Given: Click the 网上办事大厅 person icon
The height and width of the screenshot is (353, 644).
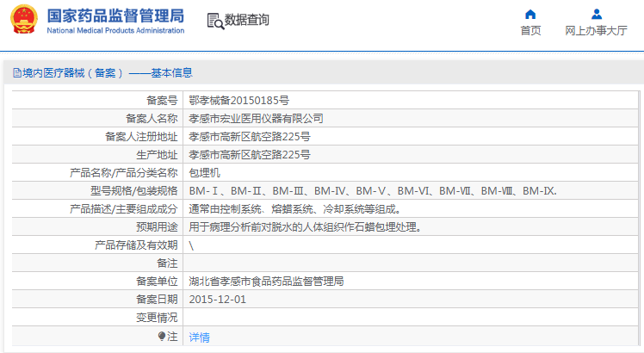Looking at the screenshot, I should click(596, 14).
